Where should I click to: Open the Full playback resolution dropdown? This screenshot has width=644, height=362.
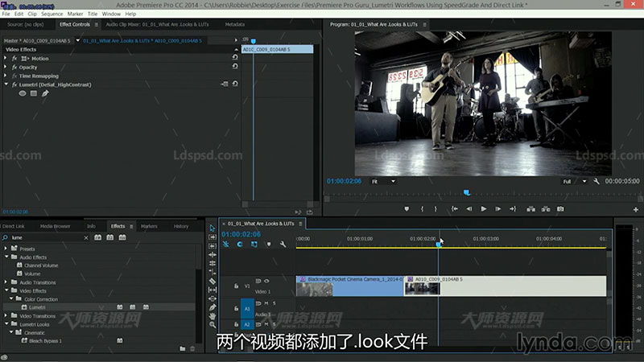tap(575, 182)
